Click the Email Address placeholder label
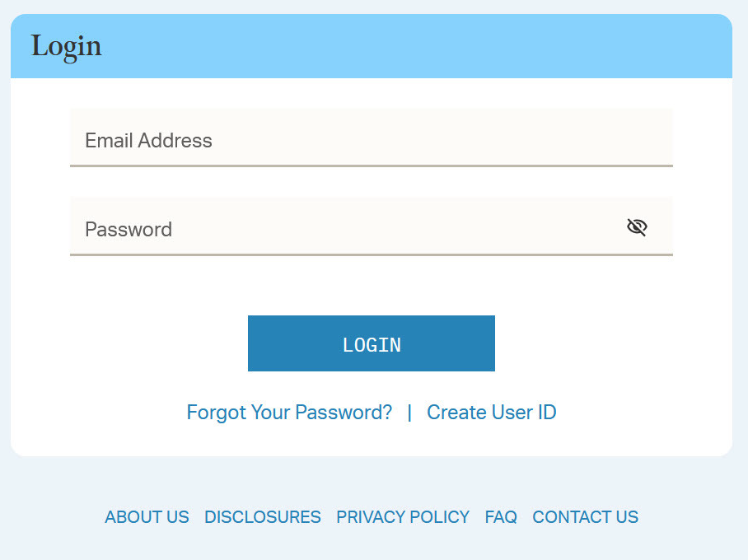The image size is (748, 560). pyautogui.click(x=148, y=141)
